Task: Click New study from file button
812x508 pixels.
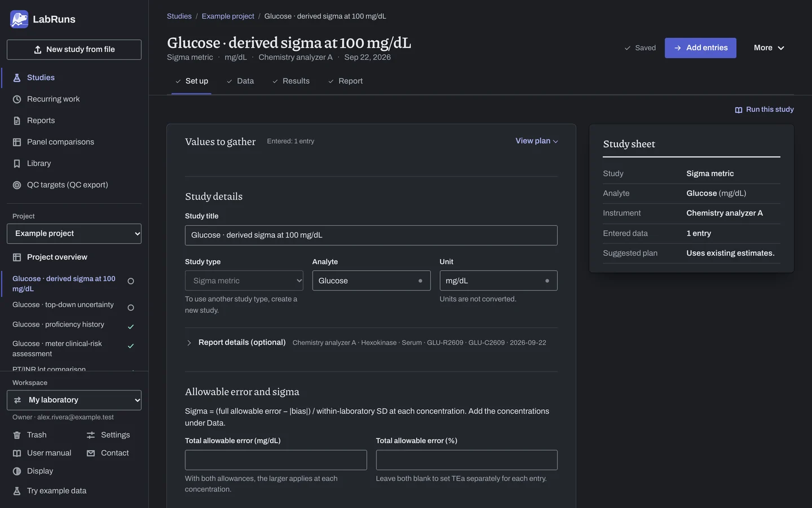Action: (x=74, y=50)
